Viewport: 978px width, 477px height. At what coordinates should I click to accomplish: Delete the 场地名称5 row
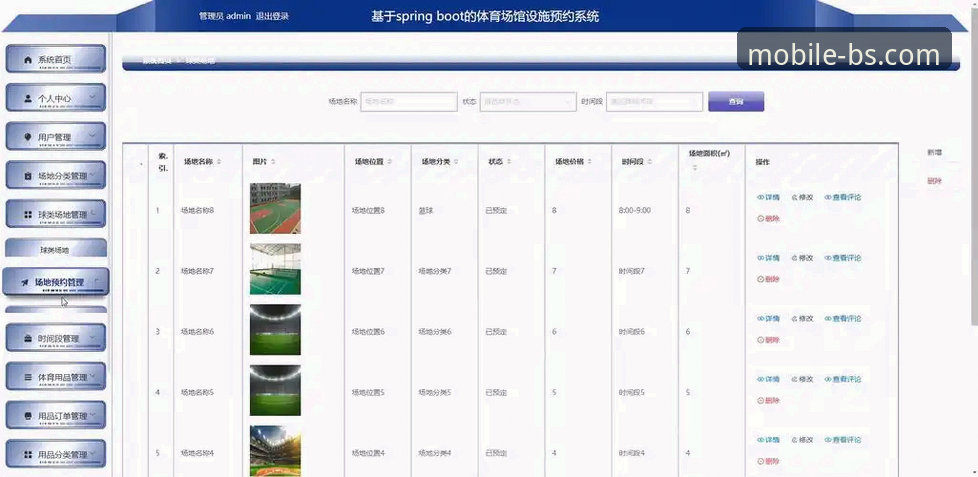click(x=768, y=400)
